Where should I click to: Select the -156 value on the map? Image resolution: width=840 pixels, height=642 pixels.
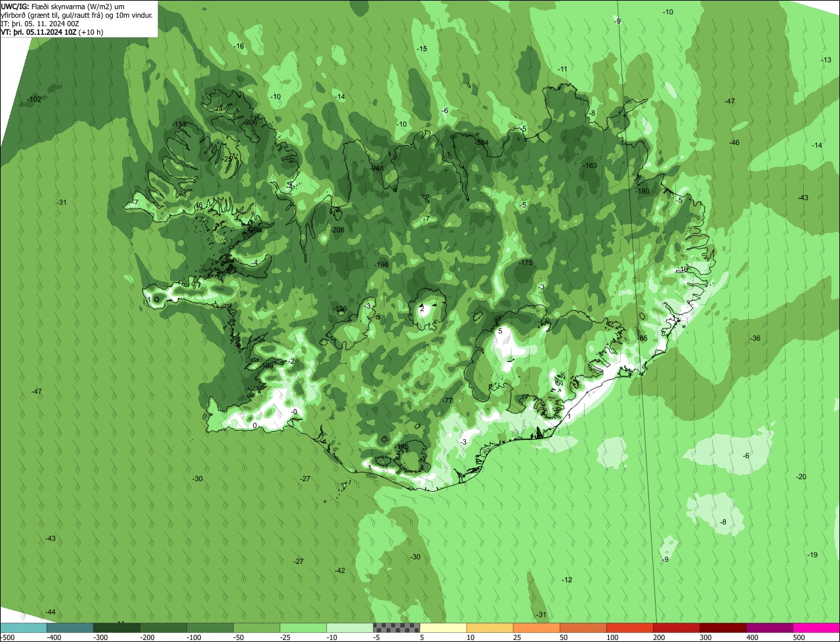tap(340, 309)
